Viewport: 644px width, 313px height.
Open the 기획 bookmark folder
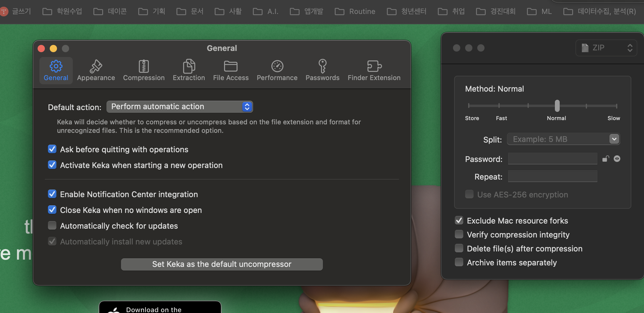click(x=152, y=12)
